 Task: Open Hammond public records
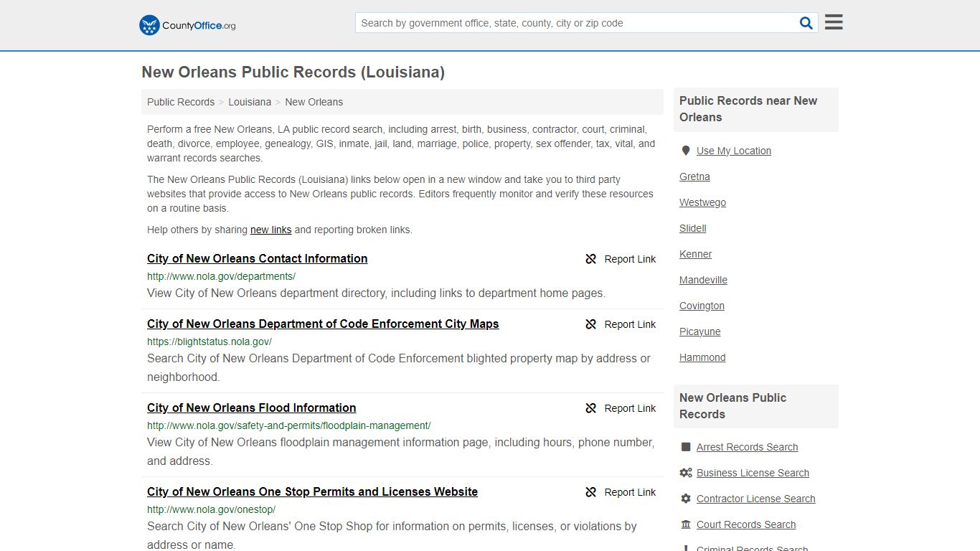[702, 357]
